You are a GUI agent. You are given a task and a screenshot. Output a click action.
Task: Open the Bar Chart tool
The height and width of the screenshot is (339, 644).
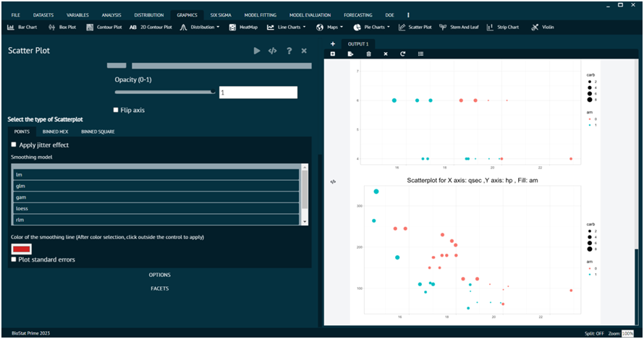22,27
